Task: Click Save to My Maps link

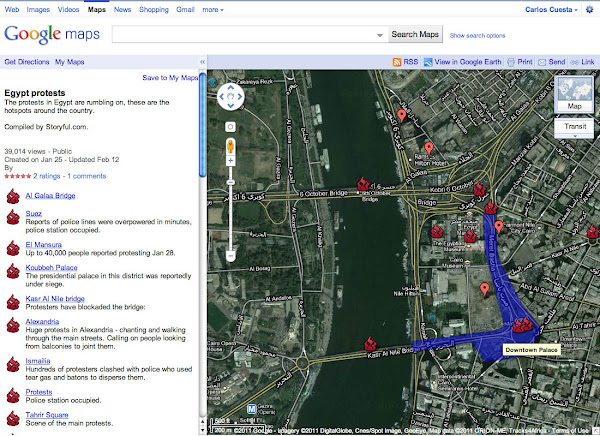Action: pyautogui.click(x=170, y=78)
